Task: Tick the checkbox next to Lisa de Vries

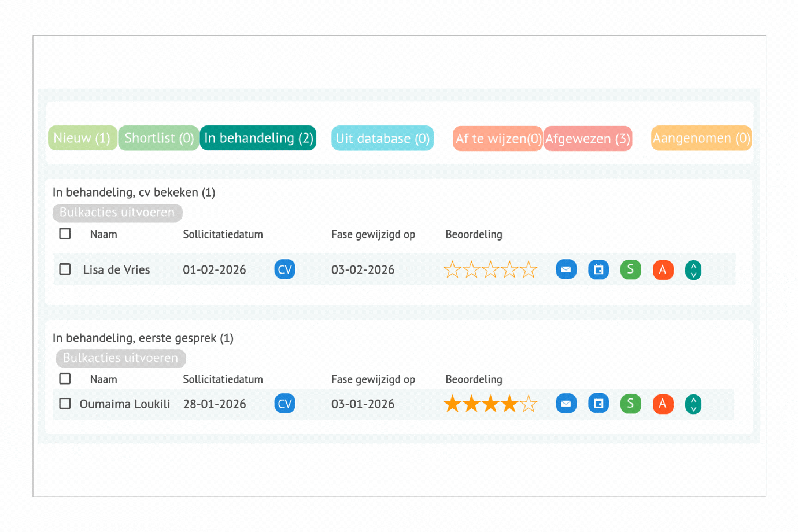Action: pos(65,269)
